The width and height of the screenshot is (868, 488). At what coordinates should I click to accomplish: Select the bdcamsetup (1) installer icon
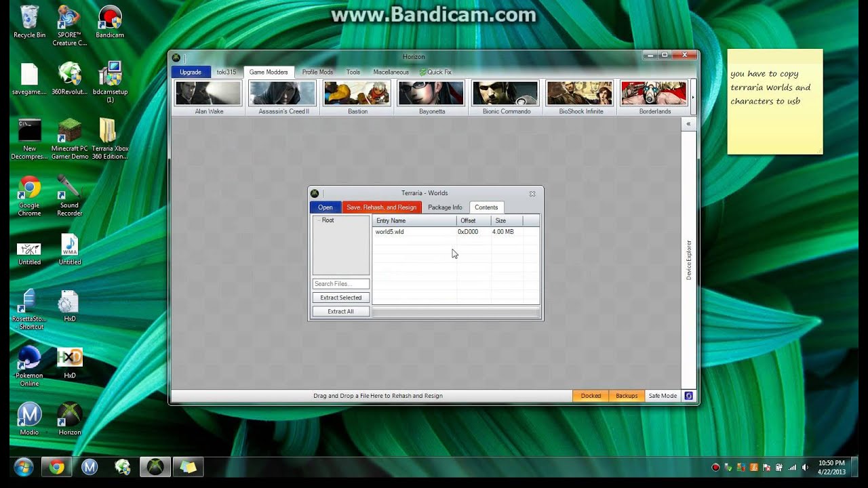tap(110, 83)
